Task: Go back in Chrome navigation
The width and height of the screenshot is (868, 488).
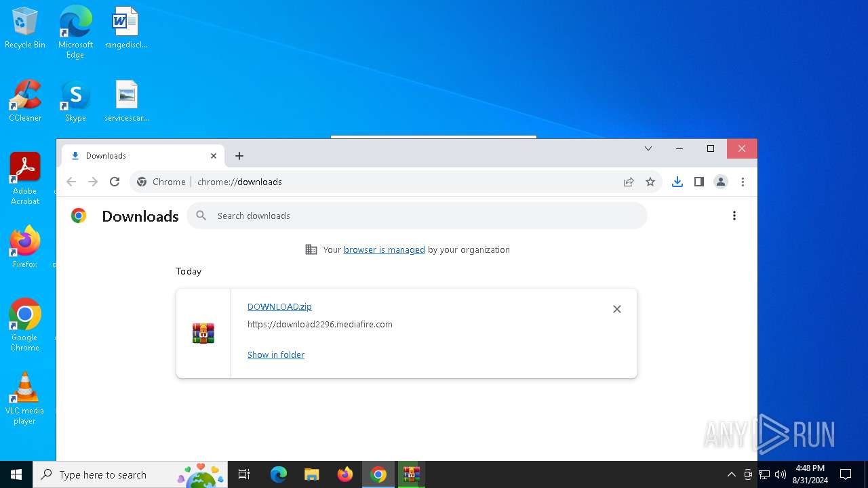Action: click(71, 182)
